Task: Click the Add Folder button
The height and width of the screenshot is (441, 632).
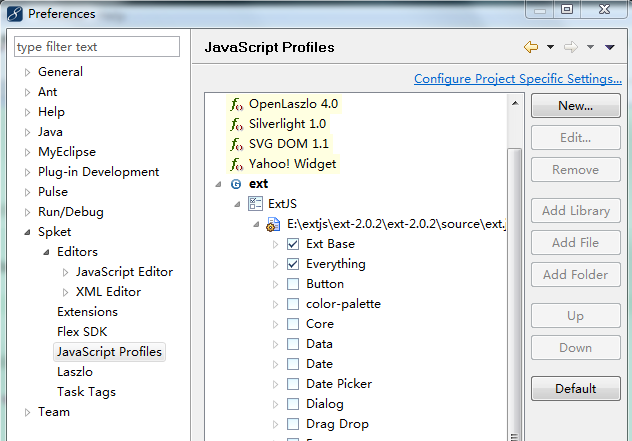Action: pos(576,275)
